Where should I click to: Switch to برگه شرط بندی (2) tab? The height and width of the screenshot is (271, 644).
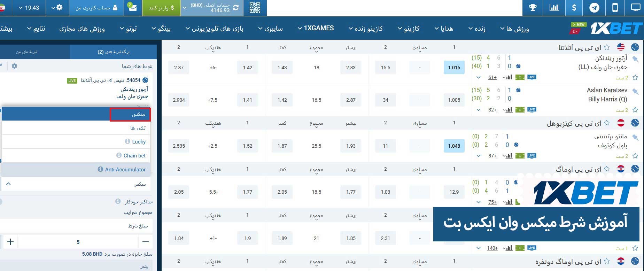click(114, 52)
